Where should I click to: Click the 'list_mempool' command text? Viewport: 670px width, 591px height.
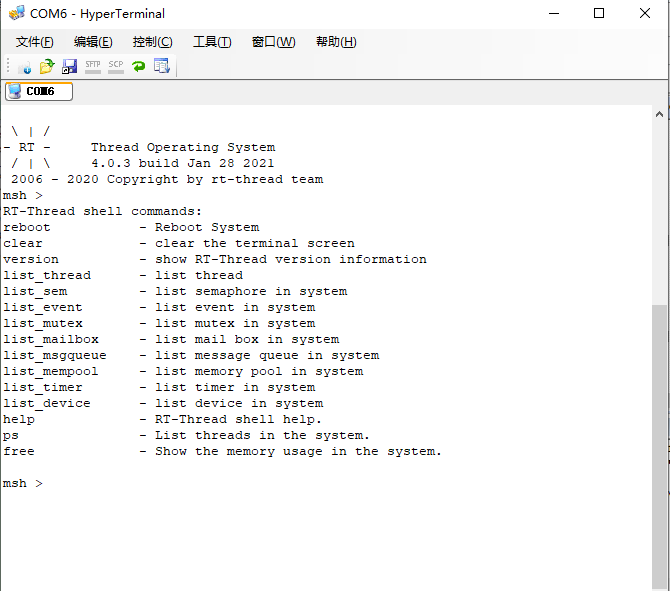(51, 372)
